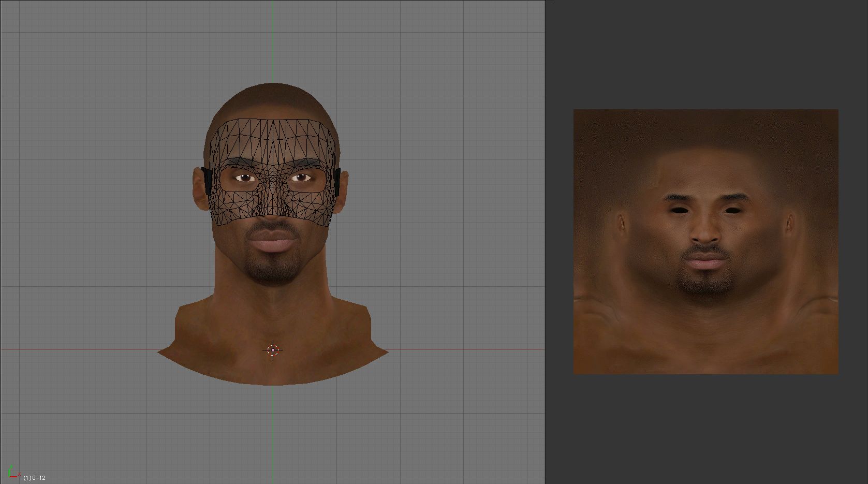Click the left dark eye socket in the texture
The image size is (868, 484).
[679, 210]
